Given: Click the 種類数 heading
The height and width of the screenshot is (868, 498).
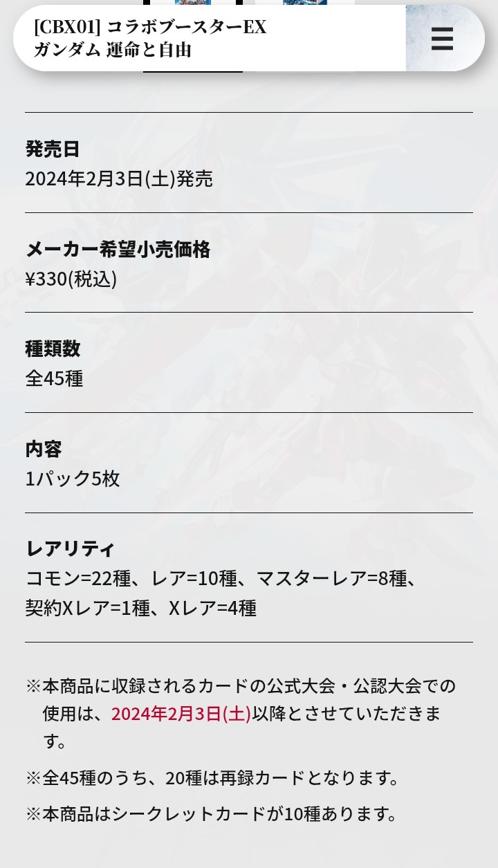Looking at the screenshot, I should [x=53, y=349].
